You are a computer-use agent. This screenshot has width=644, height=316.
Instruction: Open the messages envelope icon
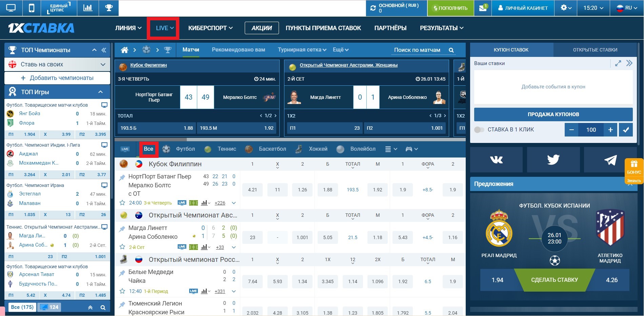pyautogui.click(x=483, y=8)
